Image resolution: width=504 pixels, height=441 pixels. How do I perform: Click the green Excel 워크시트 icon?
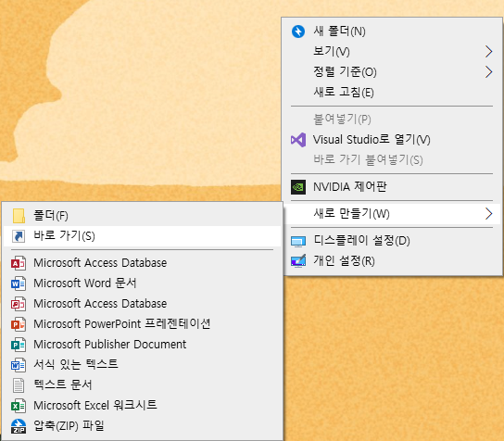[x=19, y=406]
